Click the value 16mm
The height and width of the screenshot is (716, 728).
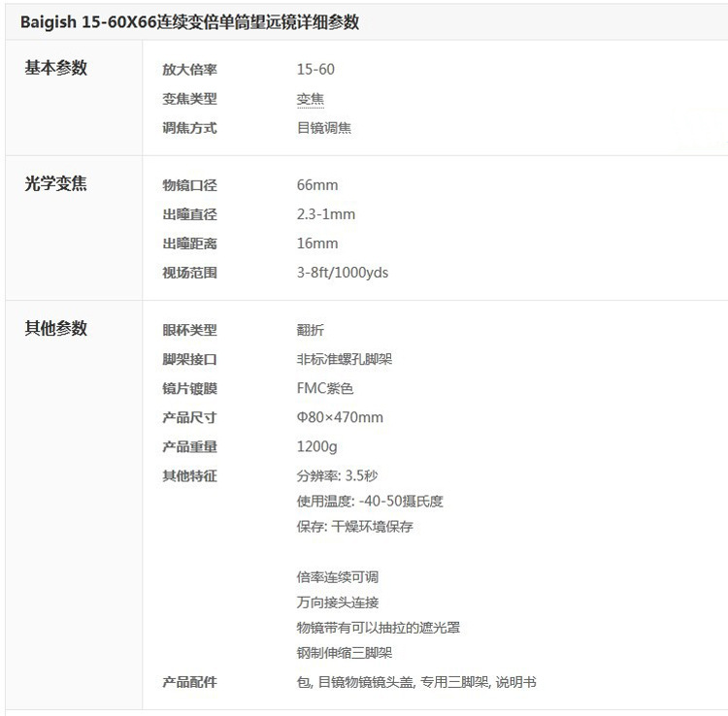click(x=317, y=244)
